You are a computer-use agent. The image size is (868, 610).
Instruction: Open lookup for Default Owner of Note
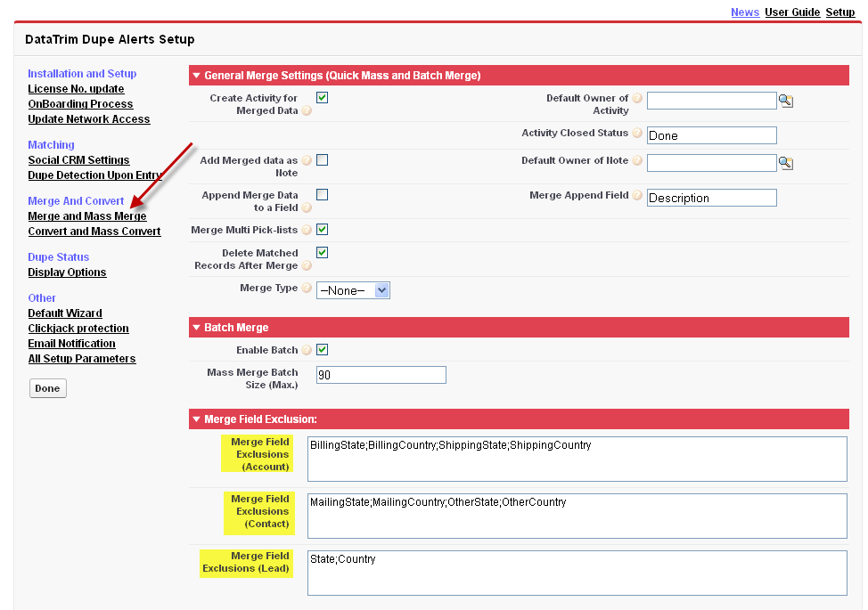786,163
